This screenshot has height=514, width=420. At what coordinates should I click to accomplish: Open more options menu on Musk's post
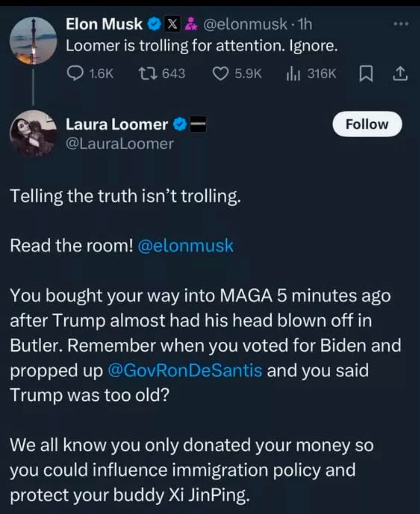[401, 24]
